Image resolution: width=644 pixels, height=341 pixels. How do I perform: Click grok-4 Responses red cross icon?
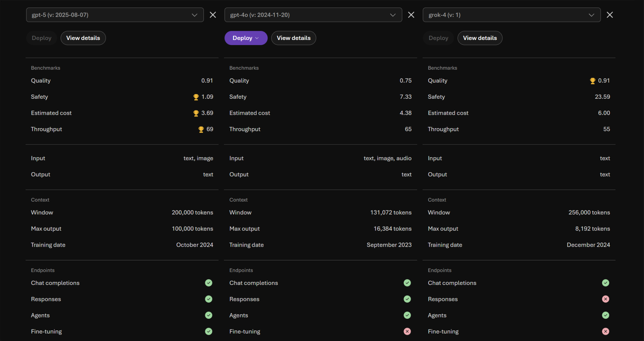click(606, 299)
